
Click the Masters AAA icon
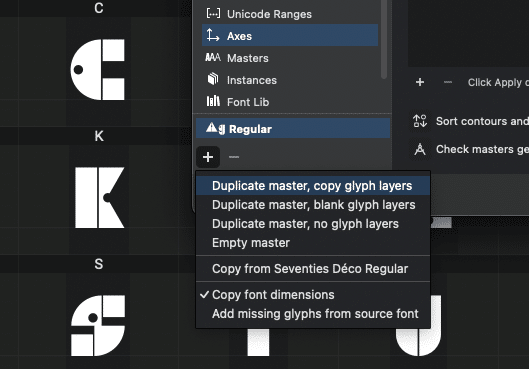[x=213, y=57]
